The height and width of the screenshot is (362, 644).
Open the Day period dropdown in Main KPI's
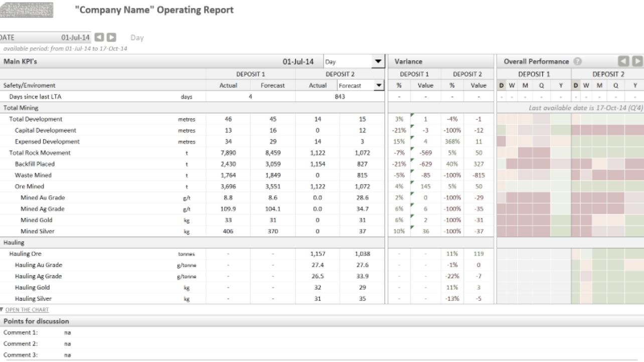tap(377, 62)
